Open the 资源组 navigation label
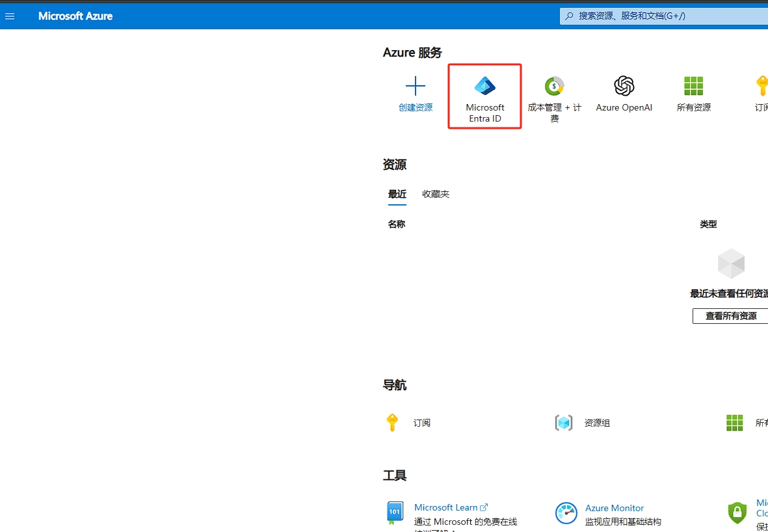Viewport: 768px width, 532px height. click(x=597, y=423)
